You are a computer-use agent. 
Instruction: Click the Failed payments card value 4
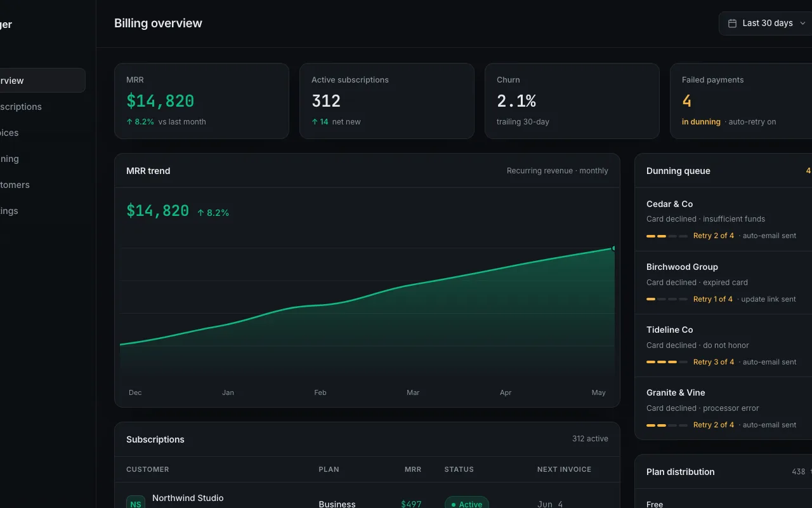pyautogui.click(x=686, y=101)
